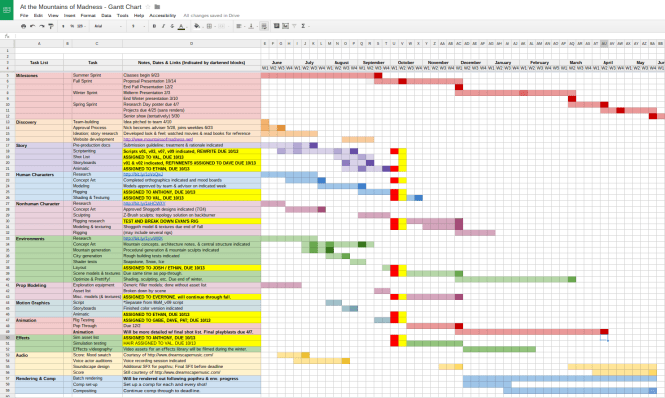Toggle the Wrap text button

pos(264,26)
